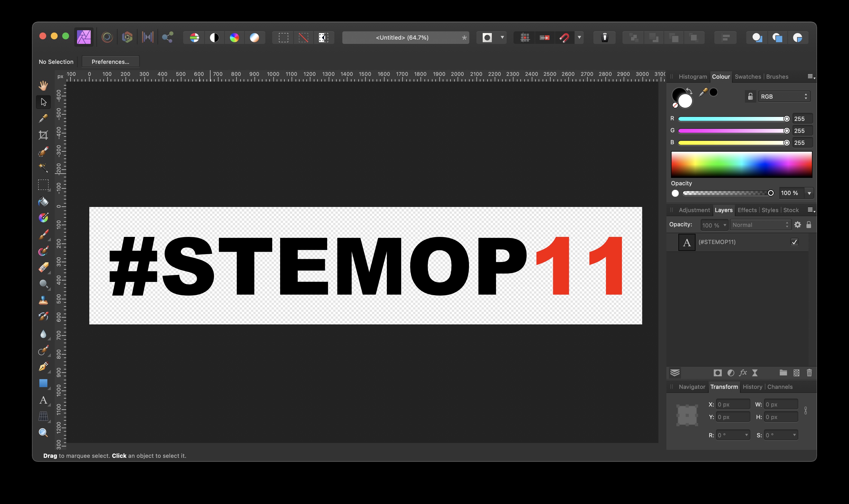Choose the Clone stamp tool
The width and height of the screenshot is (849, 504).
[43, 300]
